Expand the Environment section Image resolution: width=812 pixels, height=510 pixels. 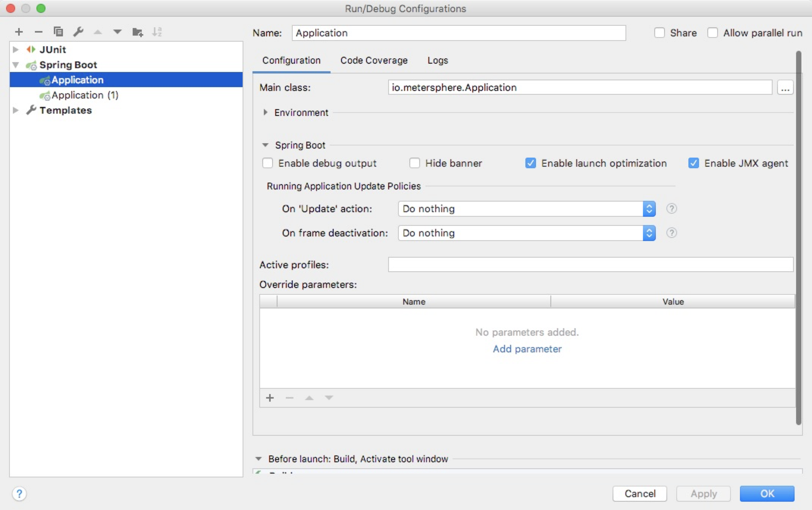(265, 113)
